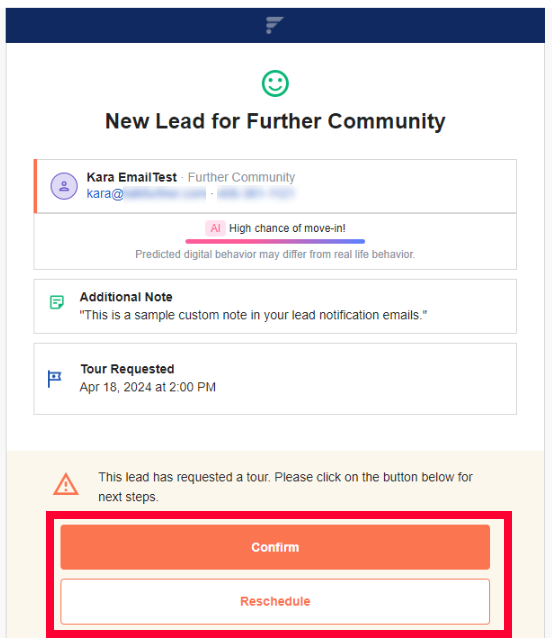Click the green smiley face icon
Image resolution: width=552 pixels, height=638 pixels.
click(x=275, y=84)
